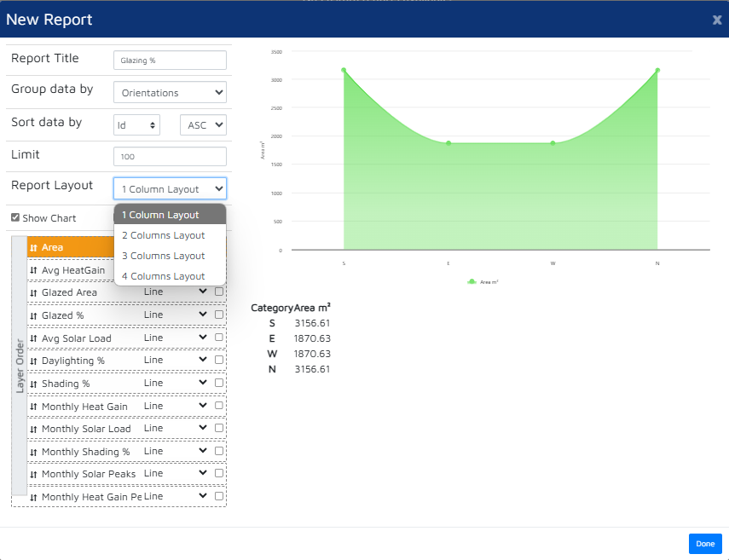Click the sort handle icon for Monthly Heat Gain Pe

tap(33, 498)
